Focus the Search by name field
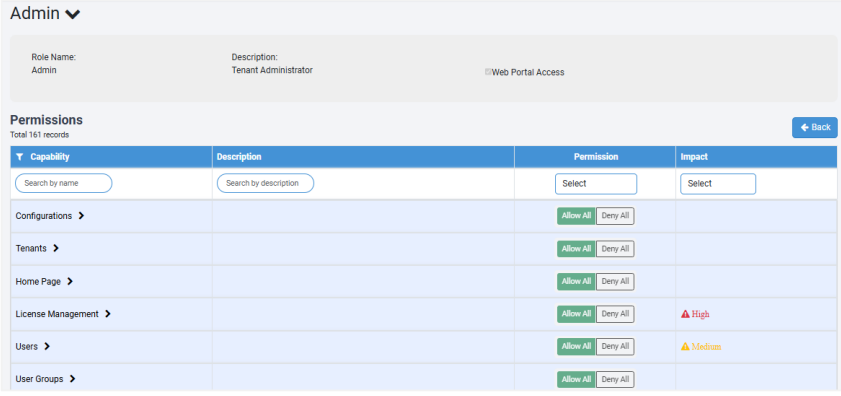The width and height of the screenshot is (841, 396). pyautogui.click(x=63, y=183)
